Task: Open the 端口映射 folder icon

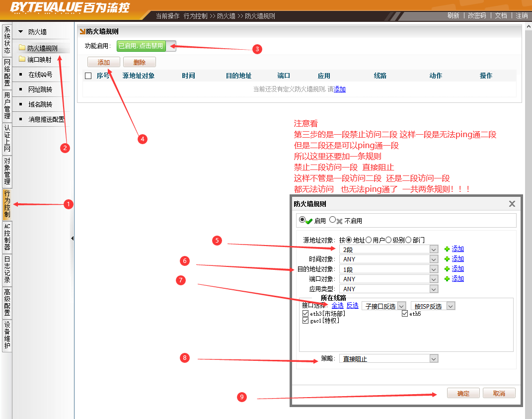Action: pos(22,59)
